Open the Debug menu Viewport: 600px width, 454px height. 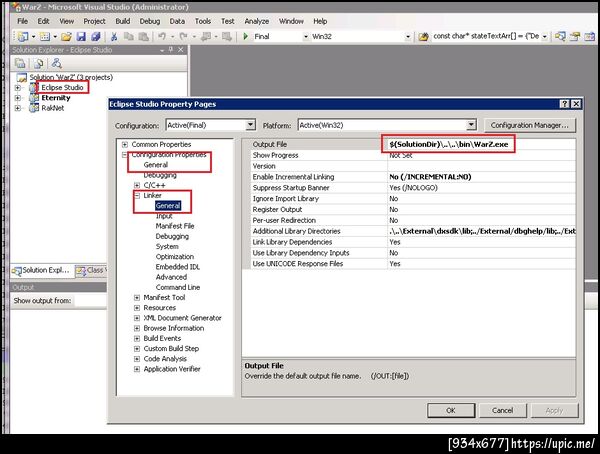pyautogui.click(x=150, y=21)
